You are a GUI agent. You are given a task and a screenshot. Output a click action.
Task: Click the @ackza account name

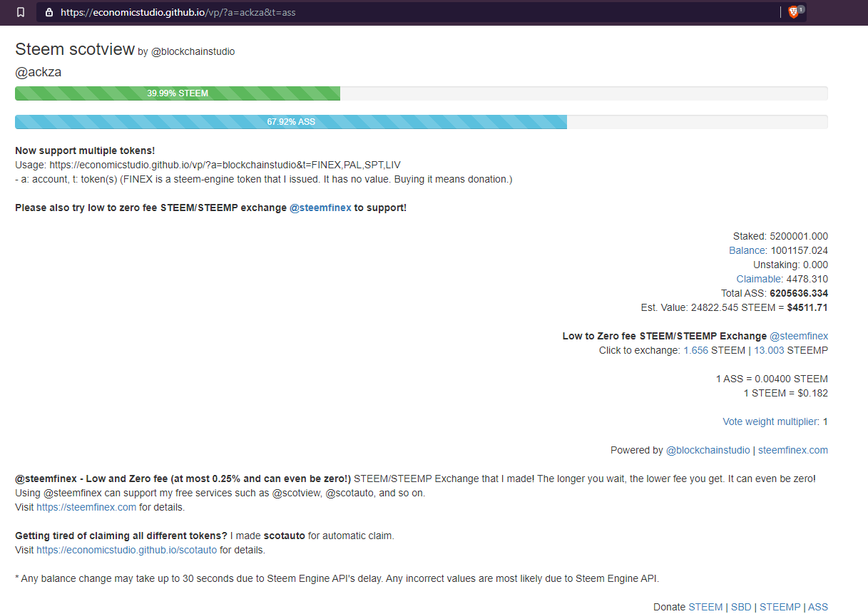[38, 72]
